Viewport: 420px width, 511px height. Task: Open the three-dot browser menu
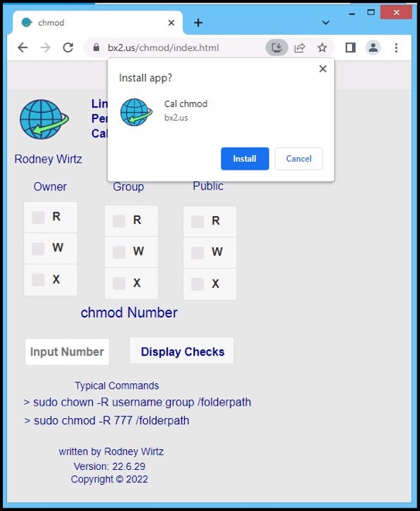[396, 48]
